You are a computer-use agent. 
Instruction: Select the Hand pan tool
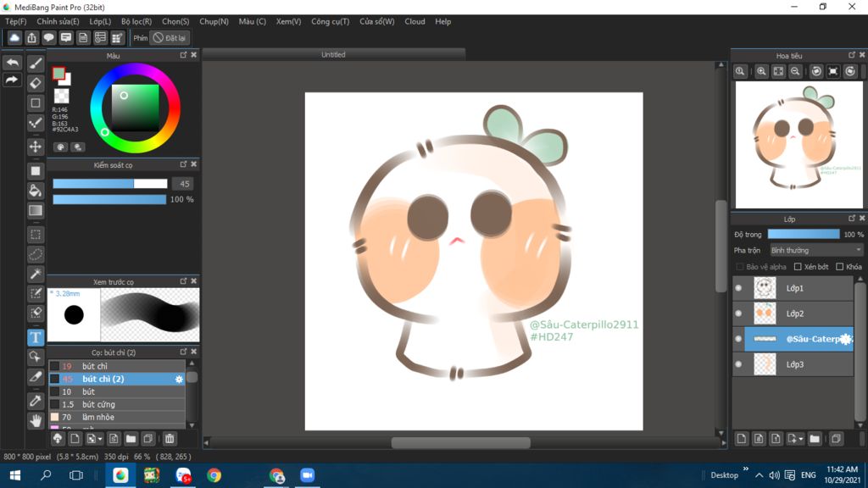click(x=36, y=421)
